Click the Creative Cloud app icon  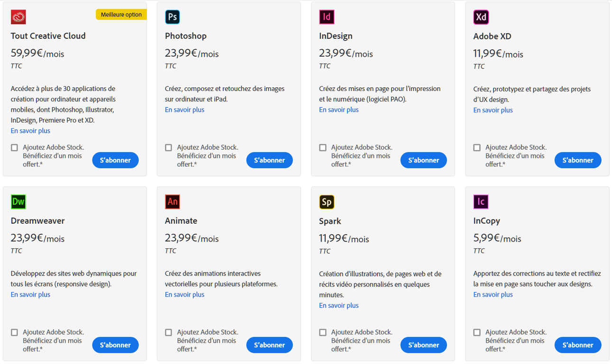tap(18, 17)
